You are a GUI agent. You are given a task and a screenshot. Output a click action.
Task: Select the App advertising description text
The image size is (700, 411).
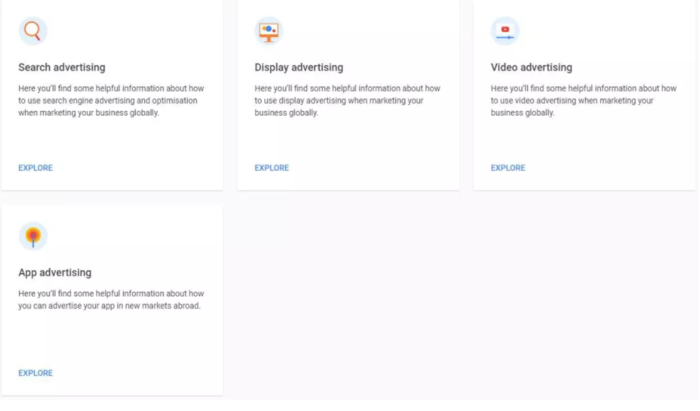tap(111, 299)
